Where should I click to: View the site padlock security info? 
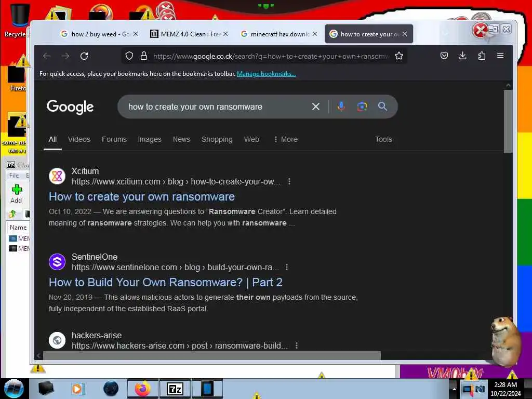pyautogui.click(x=144, y=56)
